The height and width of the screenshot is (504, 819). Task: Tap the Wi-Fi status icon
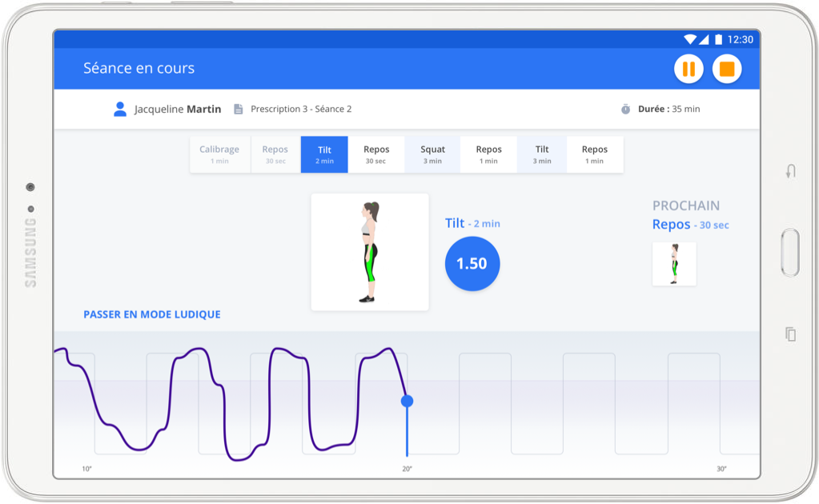click(689, 39)
